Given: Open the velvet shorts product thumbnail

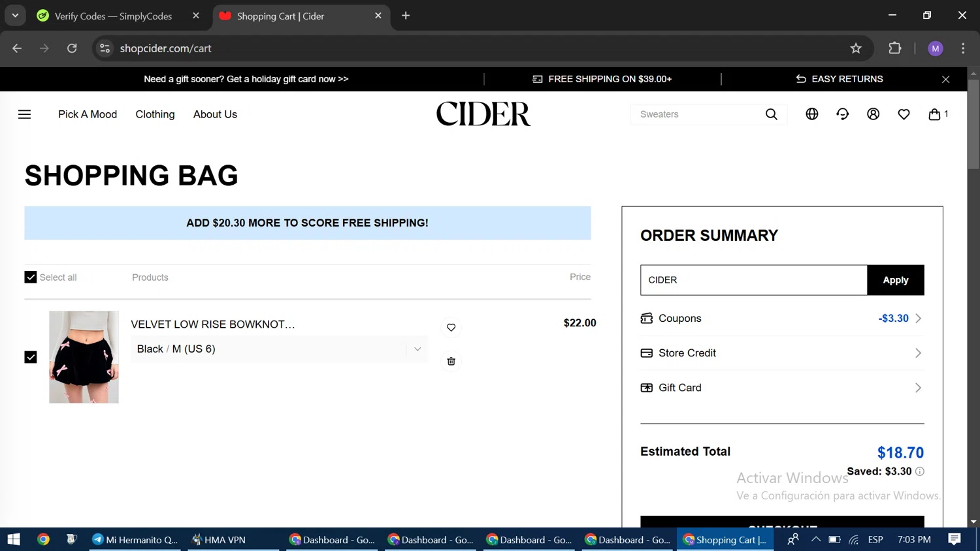Looking at the screenshot, I should click(84, 357).
